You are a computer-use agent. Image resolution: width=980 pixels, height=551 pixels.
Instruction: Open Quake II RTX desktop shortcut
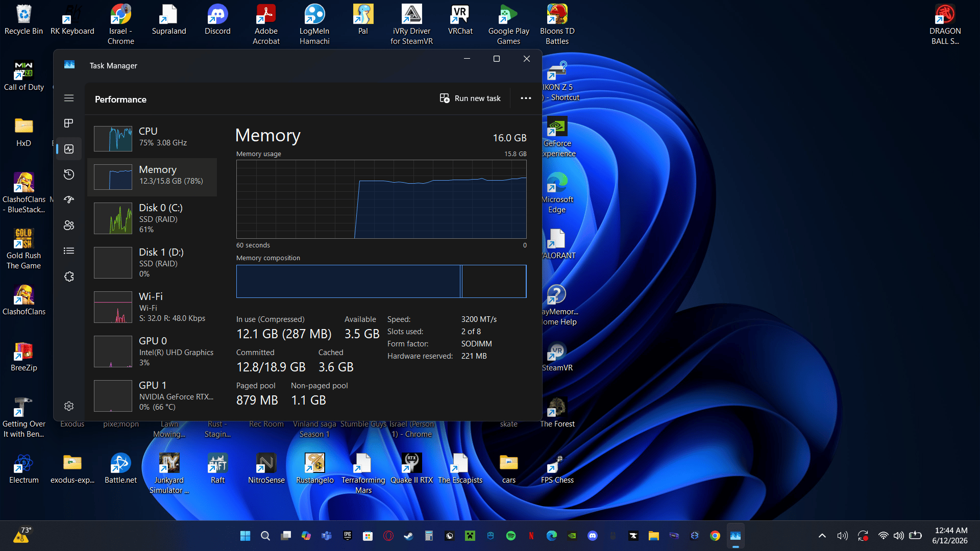click(411, 469)
